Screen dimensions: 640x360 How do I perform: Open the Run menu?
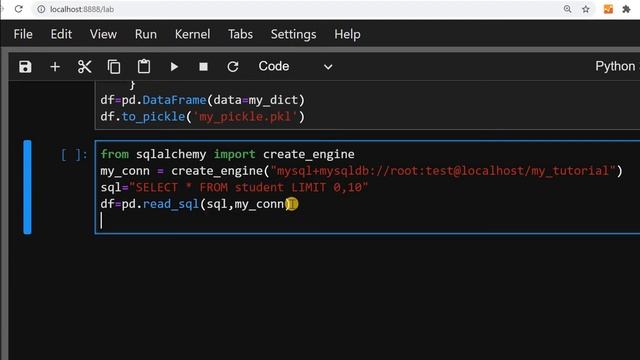146,34
